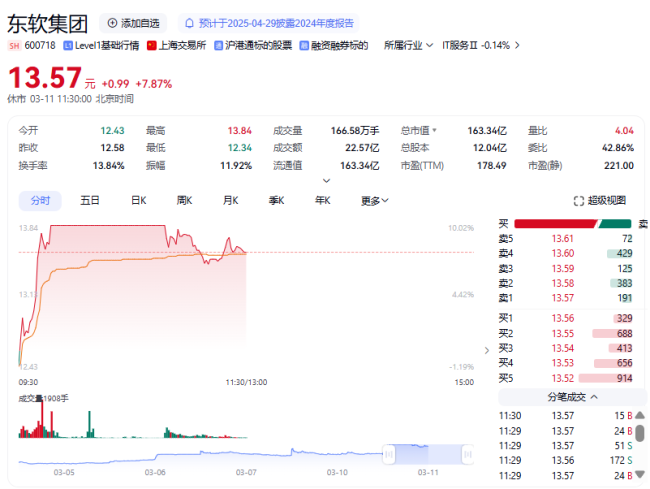650x489 pixels.
Task: Click the Level1基础行情 badge icon
Action: pyautogui.click(x=68, y=46)
